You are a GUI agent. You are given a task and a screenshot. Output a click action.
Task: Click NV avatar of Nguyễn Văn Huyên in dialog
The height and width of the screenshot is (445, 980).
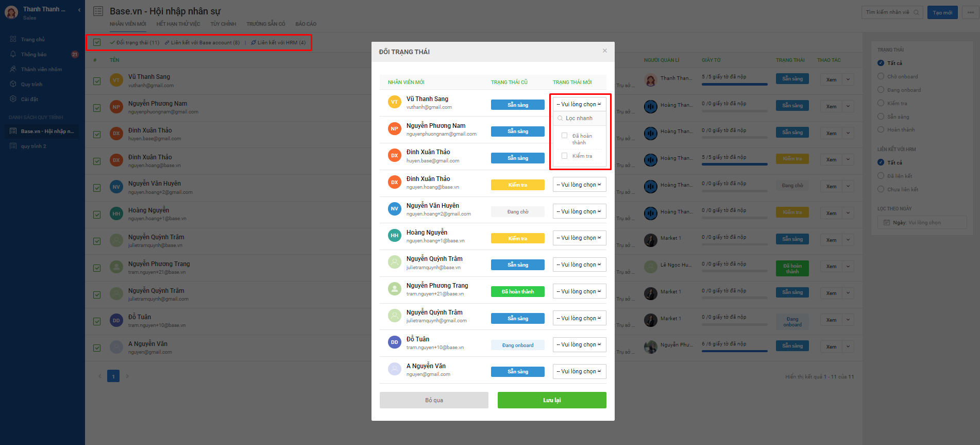(x=394, y=209)
